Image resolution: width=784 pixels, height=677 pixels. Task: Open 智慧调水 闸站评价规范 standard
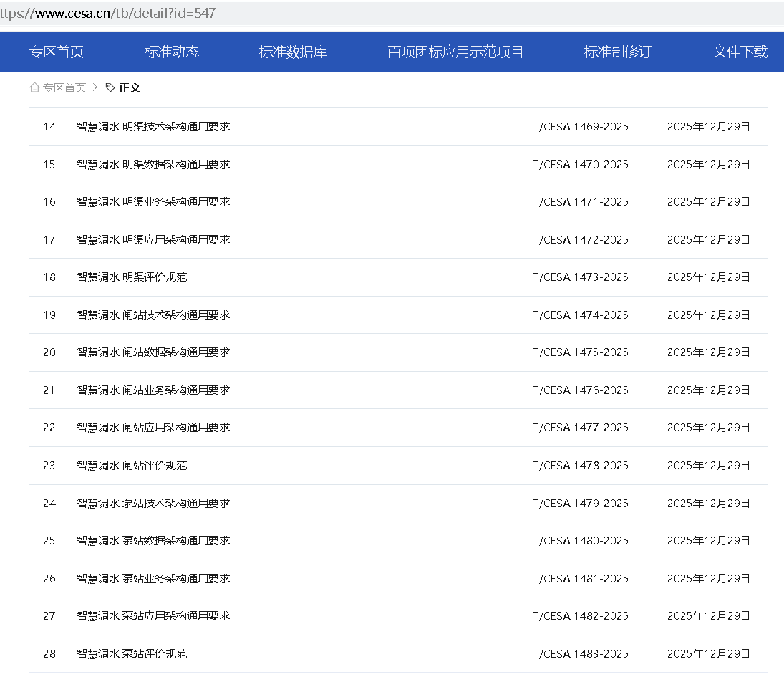click(x=130, y=465)
